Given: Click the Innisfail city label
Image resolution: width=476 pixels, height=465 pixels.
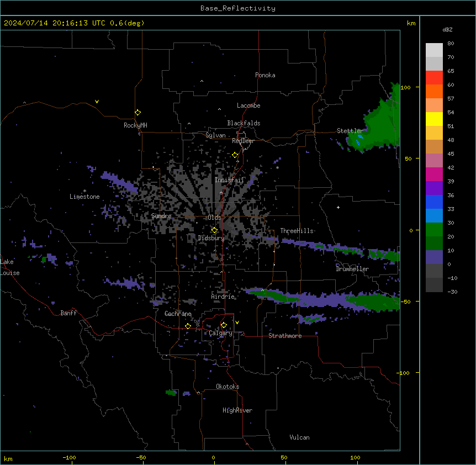Looking at the screenshot, I should [x=229, y=180].
